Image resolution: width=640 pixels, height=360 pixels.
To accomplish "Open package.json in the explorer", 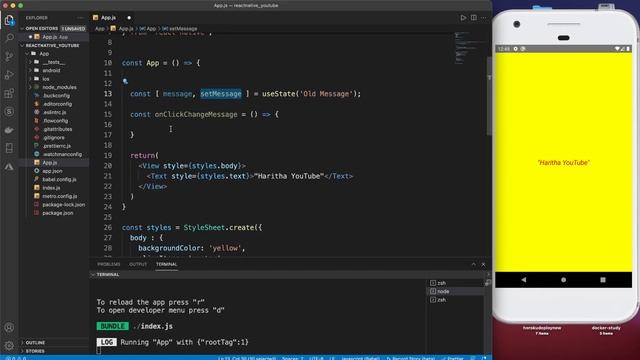I will point(58,213).
